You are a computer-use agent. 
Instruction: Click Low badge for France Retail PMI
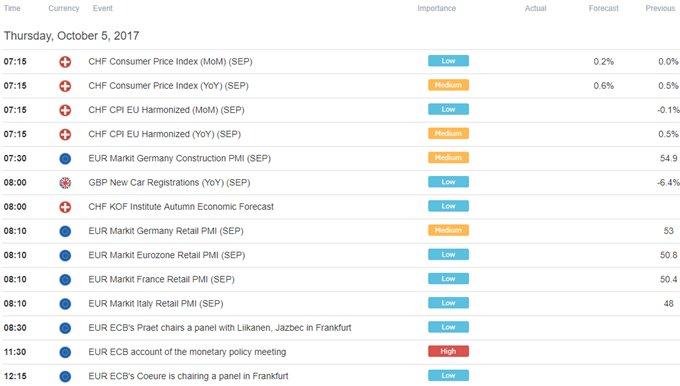coord(448,279)
